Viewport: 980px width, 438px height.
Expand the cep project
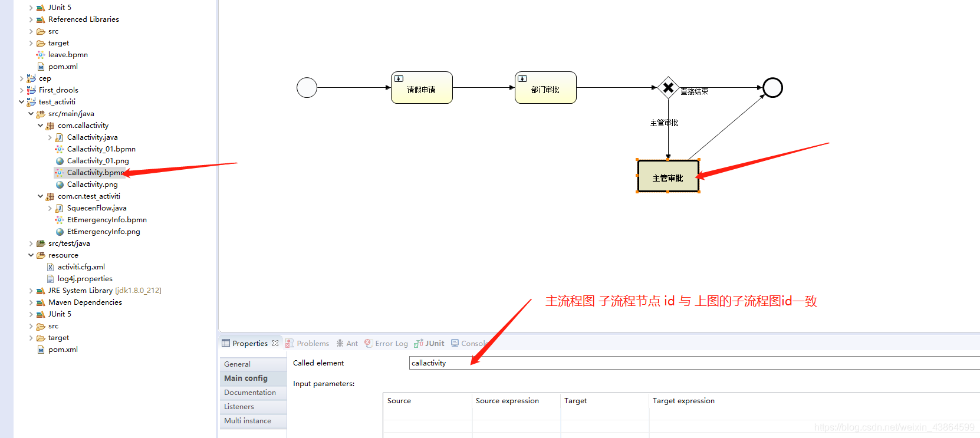22,78
